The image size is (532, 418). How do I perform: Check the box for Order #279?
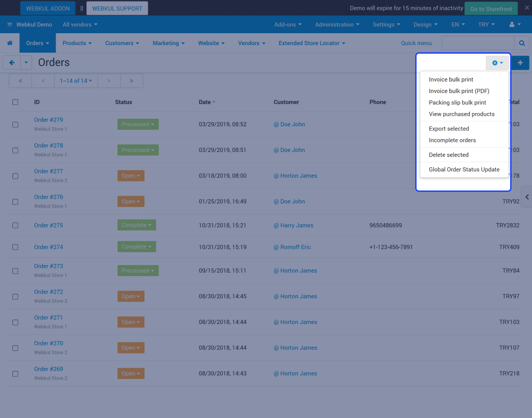tap(15, 124)
